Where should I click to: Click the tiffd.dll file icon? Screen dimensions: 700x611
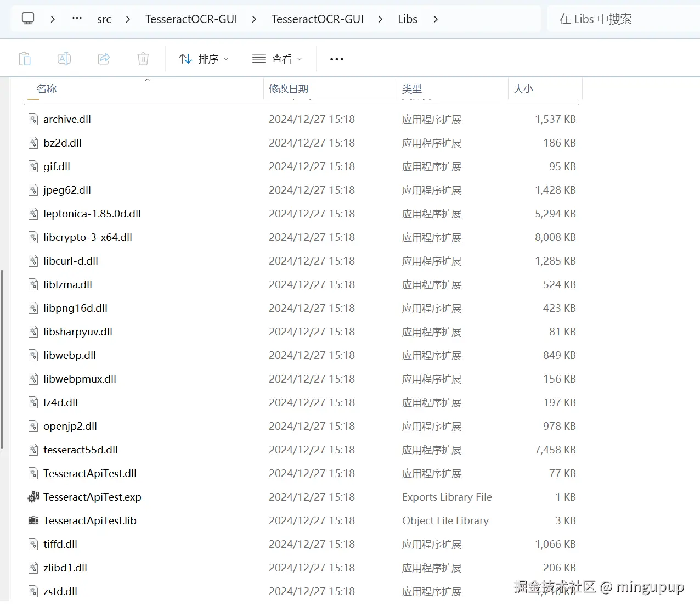tap(33, 544)
